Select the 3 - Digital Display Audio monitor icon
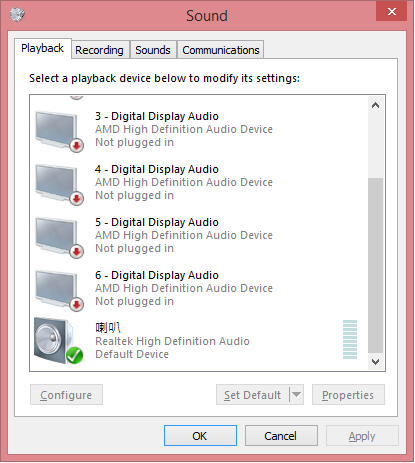The image size is (415, 463). click(59, 131)
